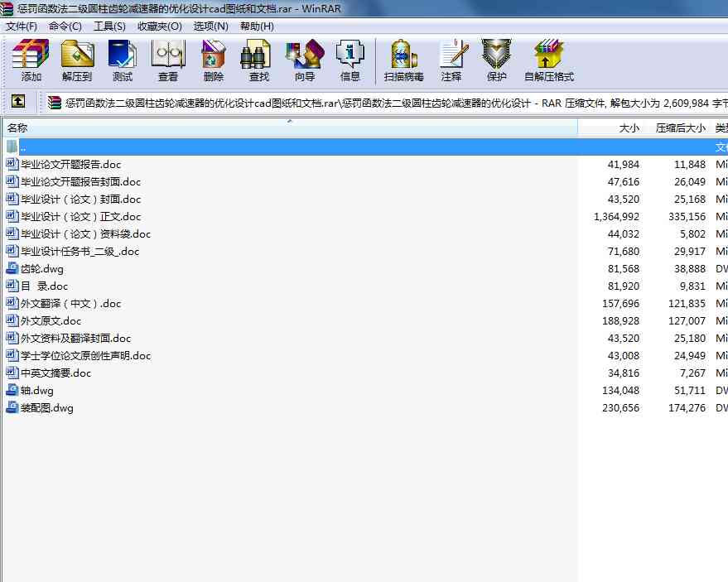Image resolution: width=728 pixels, height=582 pixels.
Task: Launch the 向导 (Wizard) toolbar icon
Action: point(304,60)
